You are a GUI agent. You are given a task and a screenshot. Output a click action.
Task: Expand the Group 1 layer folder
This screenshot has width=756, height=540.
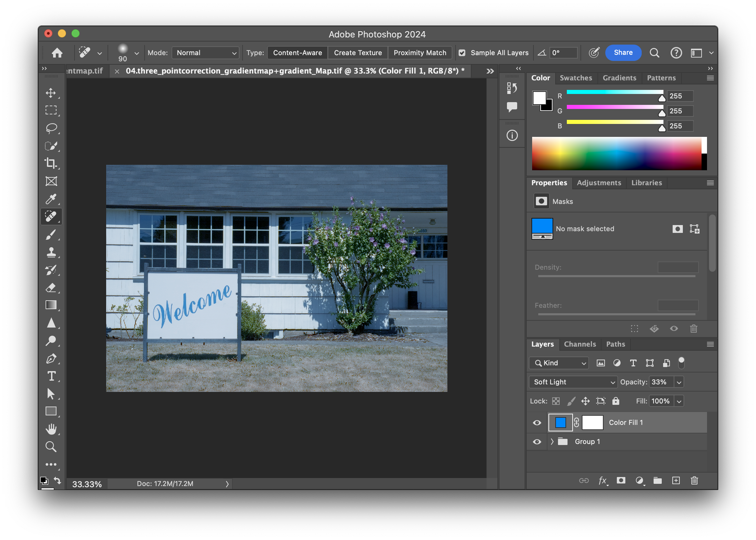552,442
